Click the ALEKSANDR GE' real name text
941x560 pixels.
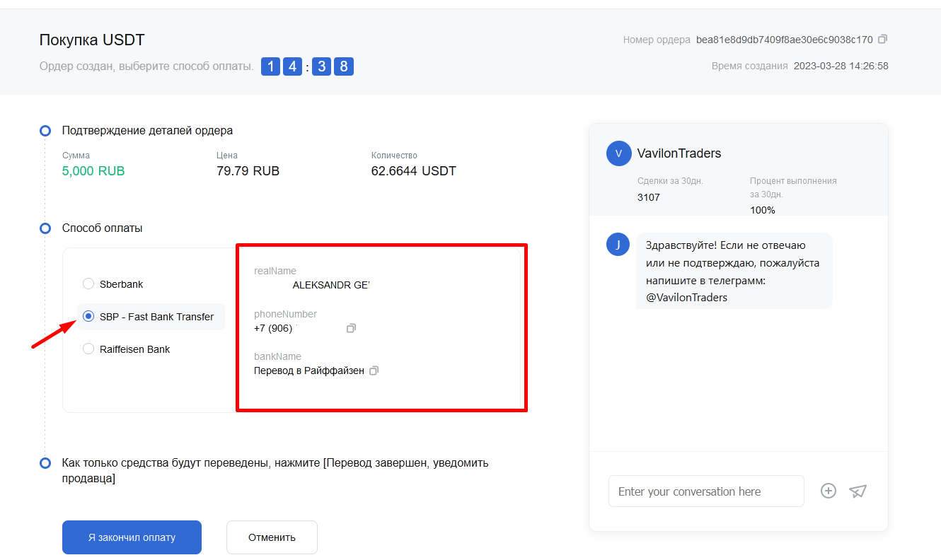tap(331, 286)
